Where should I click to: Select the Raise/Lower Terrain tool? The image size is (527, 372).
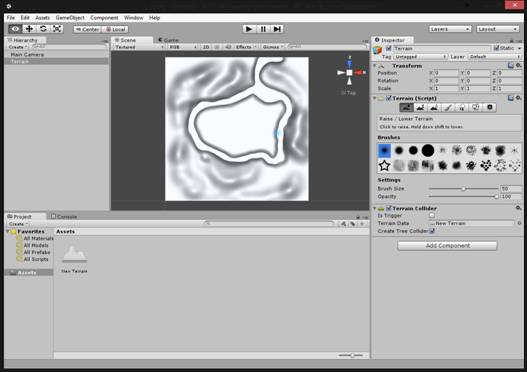tap(406, 108)
